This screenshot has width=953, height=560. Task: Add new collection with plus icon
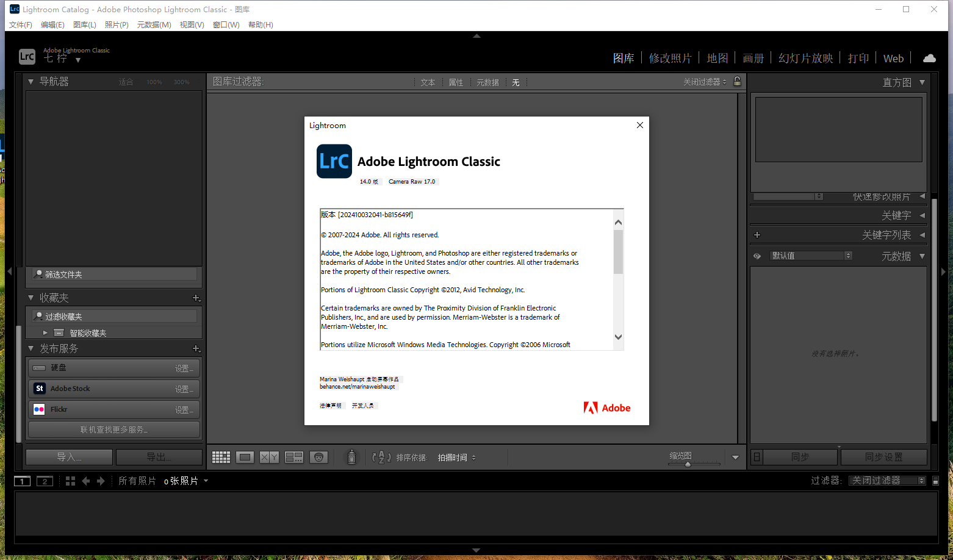pyautogui.click(x=196, y=298)
